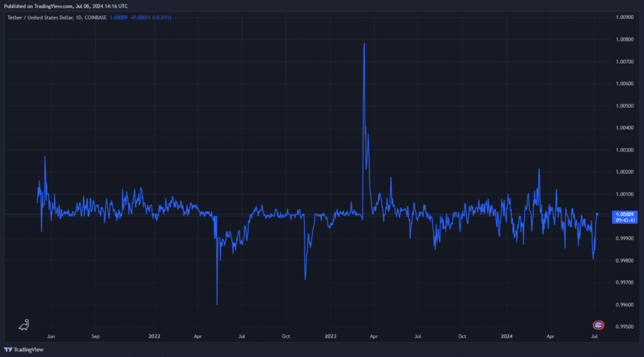Click the "Published on TradingView.com" text
The width and height of the screenshot is (644, 357).
click(39, 5)
